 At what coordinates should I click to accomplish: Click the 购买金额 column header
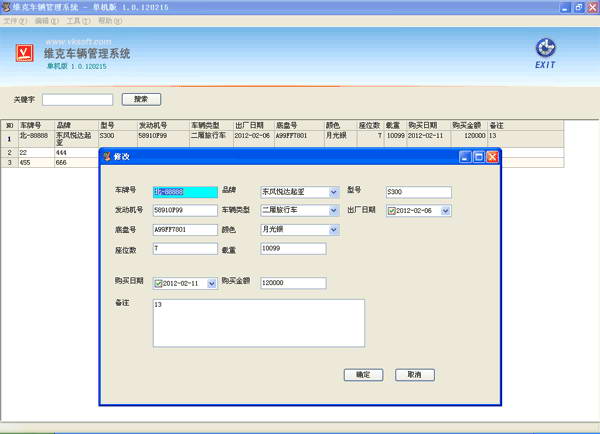469,125
